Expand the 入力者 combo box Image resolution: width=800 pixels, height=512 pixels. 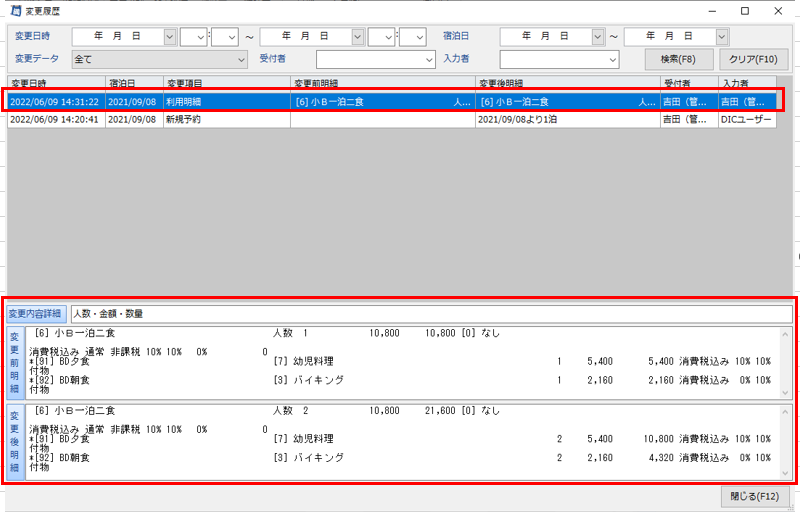(x=613, y=60)
